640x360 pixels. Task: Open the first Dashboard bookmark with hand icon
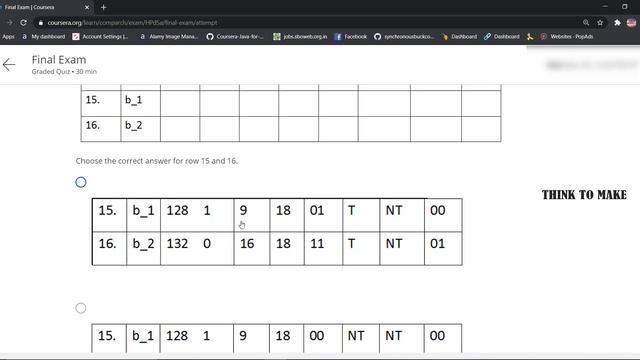click(x=459, y=37)
